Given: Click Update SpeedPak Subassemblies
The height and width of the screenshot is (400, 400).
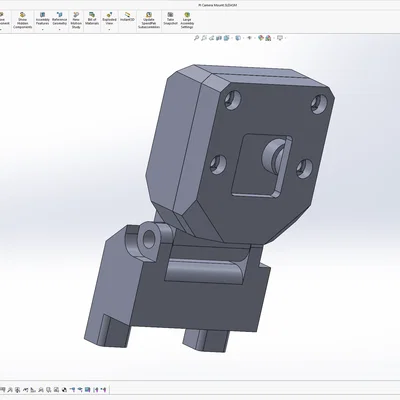Looking at the screenshot, I should [149, 21].
